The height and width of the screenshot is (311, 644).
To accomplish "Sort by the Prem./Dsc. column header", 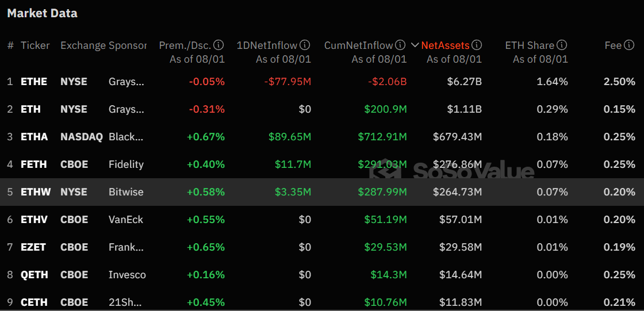I will tap(185, 45).
